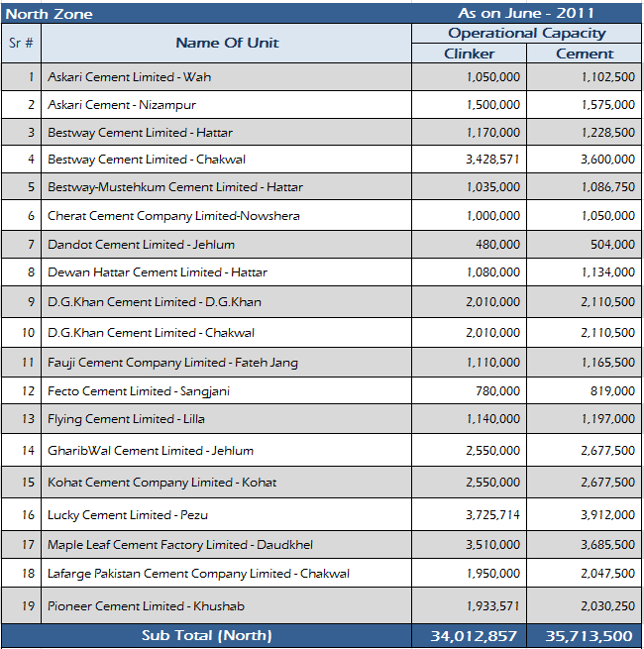Select Cherat Cement Company Limited-Nowshera cell
The height and width of the screenshot is (649, 644).
coord(173,216)
